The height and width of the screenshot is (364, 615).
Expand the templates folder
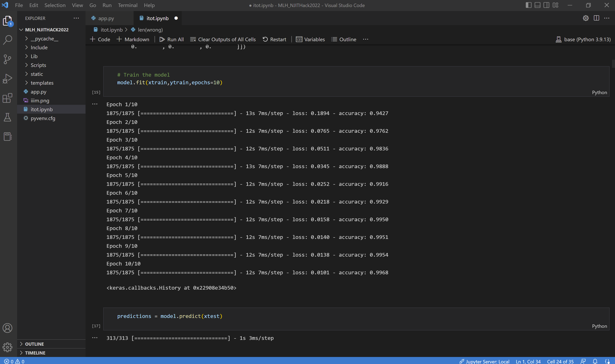click(x=42, y=83)
